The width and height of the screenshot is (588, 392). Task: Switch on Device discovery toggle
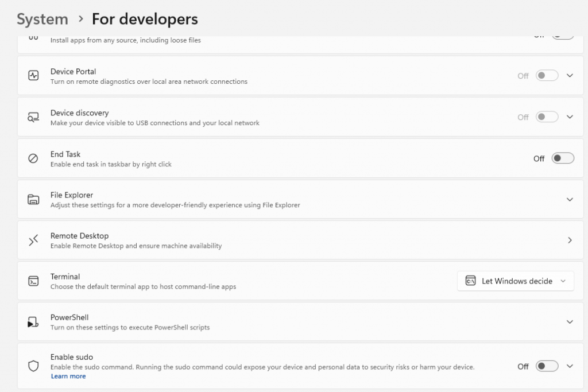546,117
